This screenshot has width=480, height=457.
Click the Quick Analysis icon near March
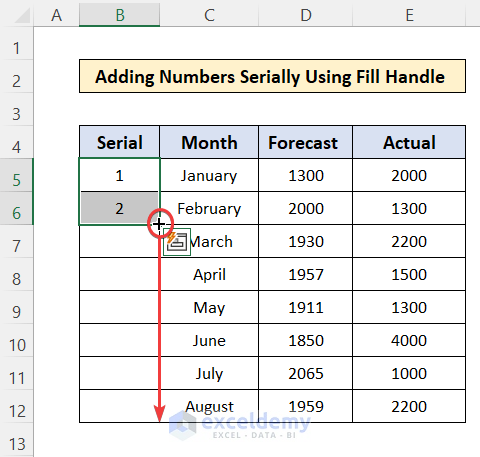pos(177,242)
